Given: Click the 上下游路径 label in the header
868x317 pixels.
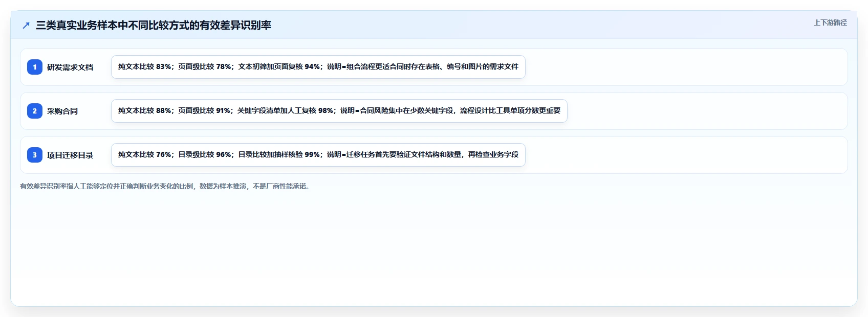Looking at the screenshot, I should pos(830,22).
